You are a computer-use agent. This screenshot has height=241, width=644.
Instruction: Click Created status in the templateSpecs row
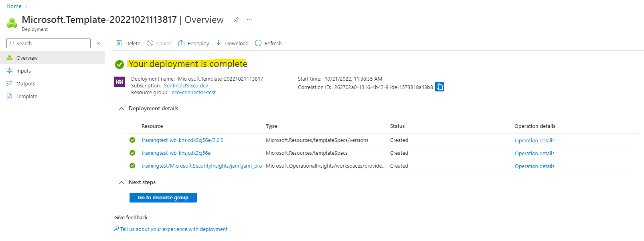coord(399,153)
